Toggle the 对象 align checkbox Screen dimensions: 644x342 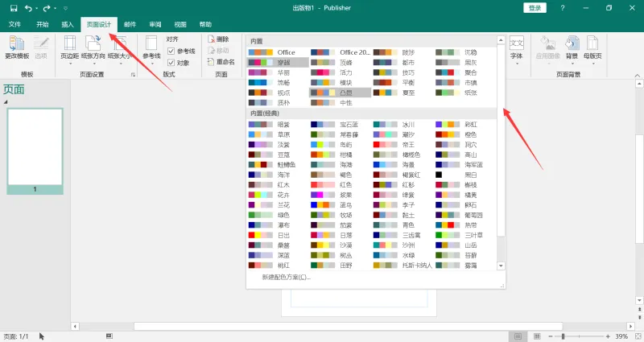click(x=171, y=63)
